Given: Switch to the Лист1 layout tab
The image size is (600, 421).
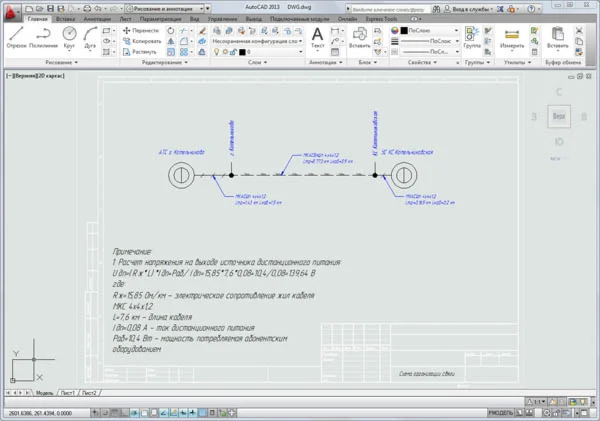Looking at the screenshot, I should pyautogui.click(x=68, y=393).
